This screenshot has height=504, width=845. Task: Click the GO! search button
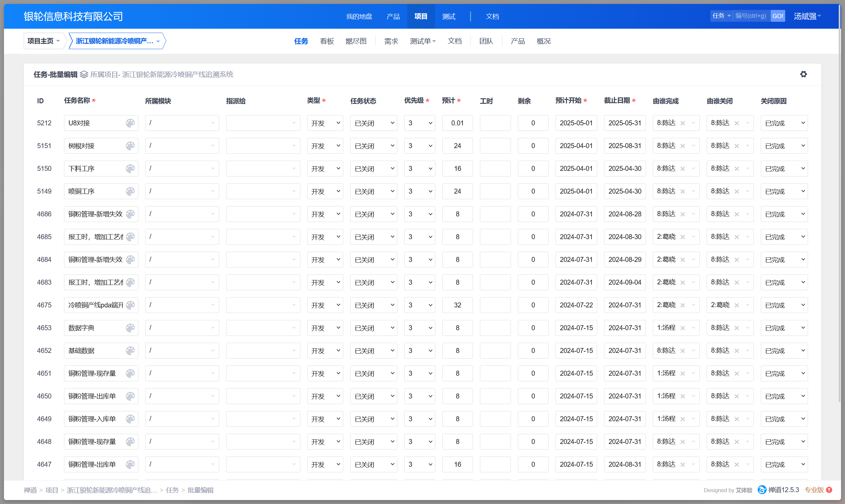point(777,16)
